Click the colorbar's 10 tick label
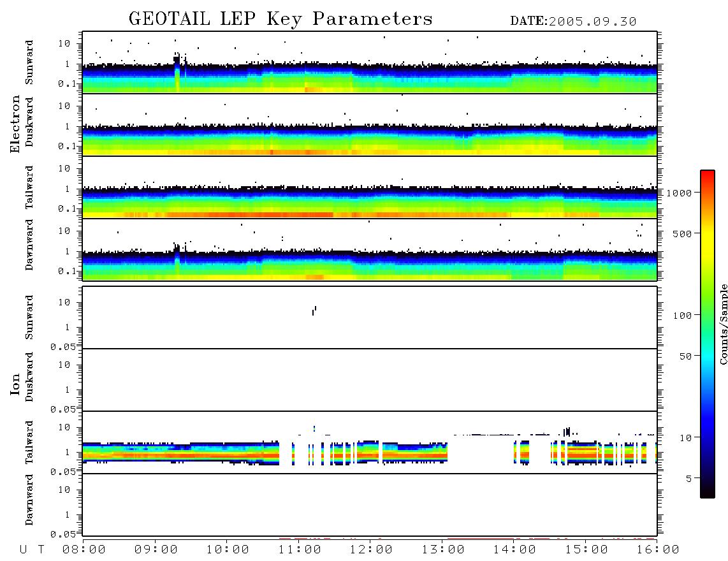Screen dimensions: 728x561 (x=685, y=438)
